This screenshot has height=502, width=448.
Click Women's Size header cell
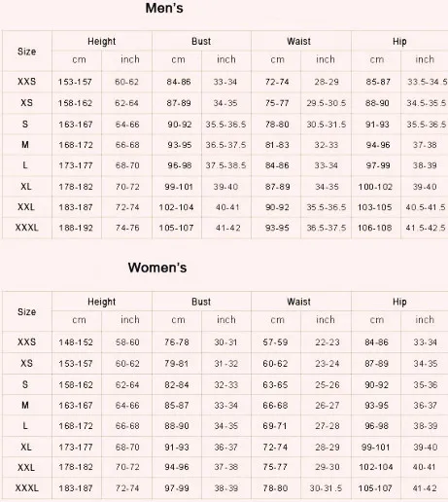point(26,311)
